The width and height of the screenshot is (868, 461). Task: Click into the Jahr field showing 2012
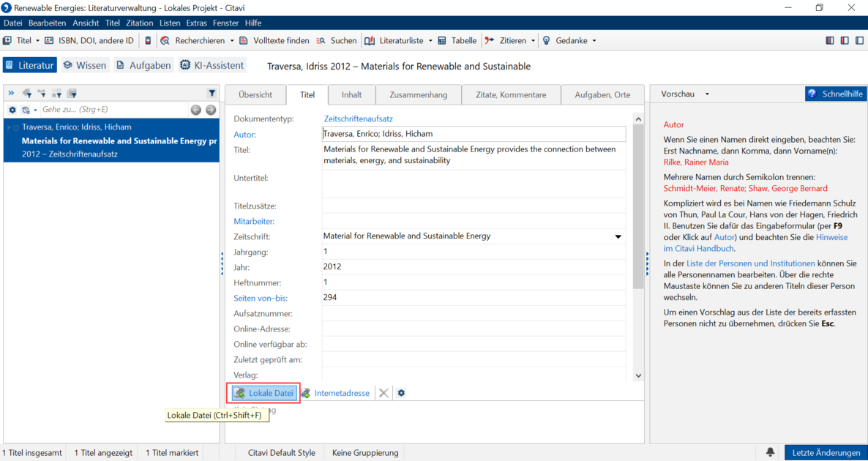click(474, 267)
